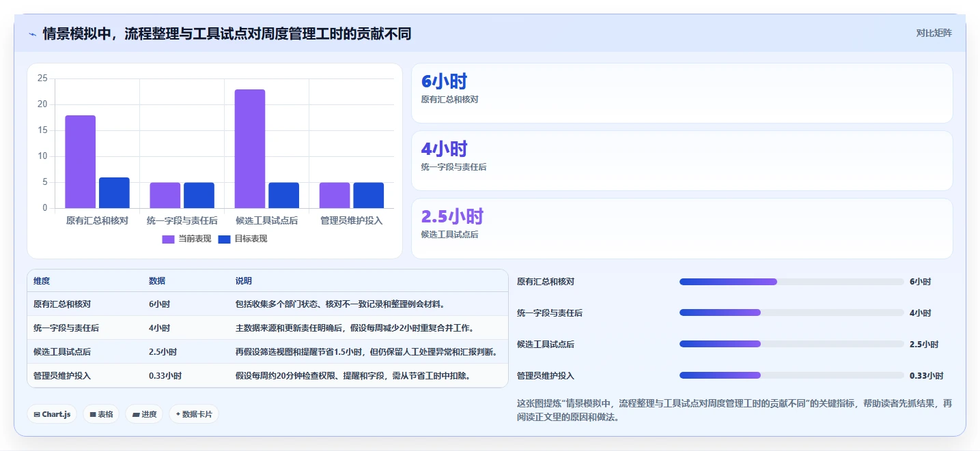Click the table cell 原有汇总和核对

tap(62, 304)
